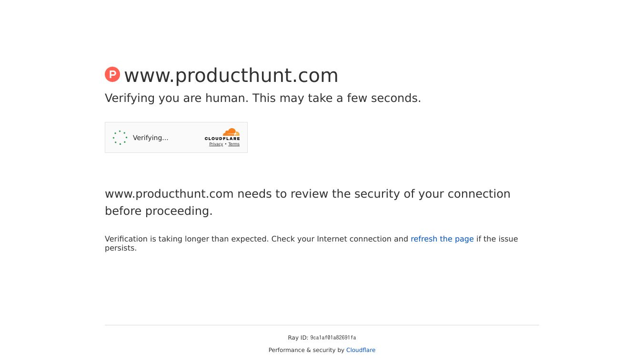Click "Verification is taking longer than expected" text
Image resolution: width=644 pixels, height=362 pixels.
pos(187,239)
